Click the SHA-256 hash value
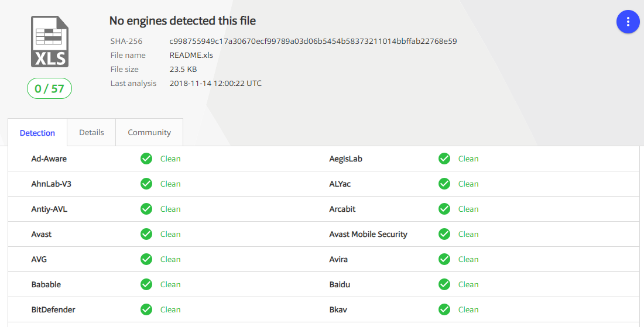This screenshot has height=327, width=644. point(313,41)
